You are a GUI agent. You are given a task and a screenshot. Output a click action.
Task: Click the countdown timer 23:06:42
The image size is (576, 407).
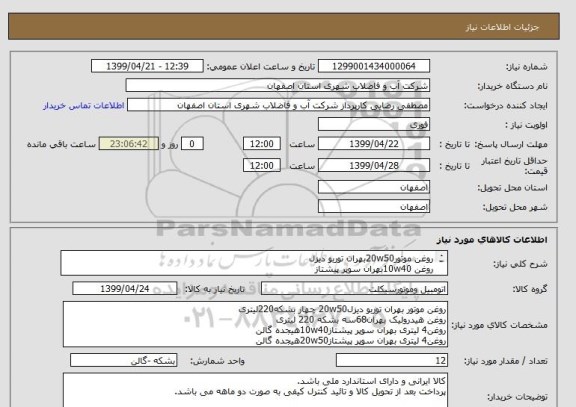(129, 144)
